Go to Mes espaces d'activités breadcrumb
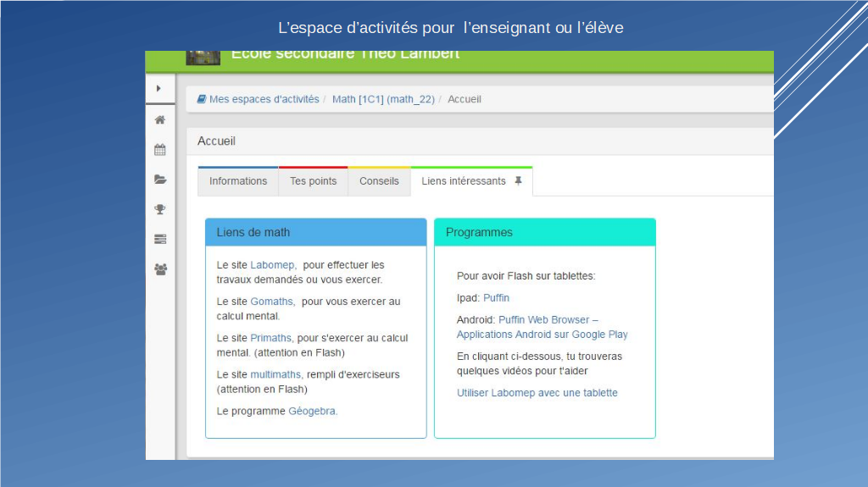Viewport: 868px width, 487px height. point(264,99)
